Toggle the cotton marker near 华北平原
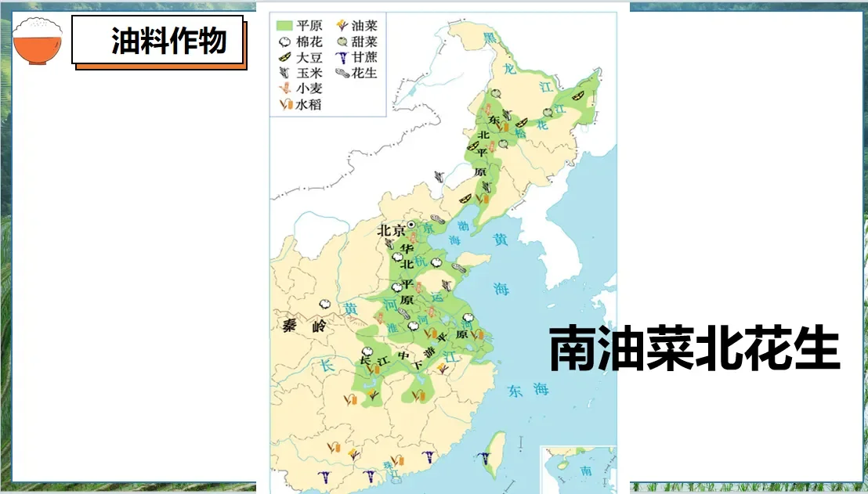The image size is (868, 494). (x=399, y=258)
